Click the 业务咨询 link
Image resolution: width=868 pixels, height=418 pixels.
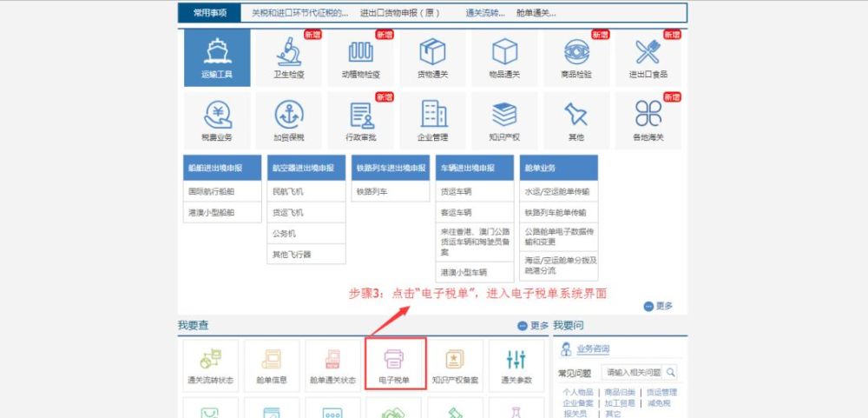coord(593,349)
